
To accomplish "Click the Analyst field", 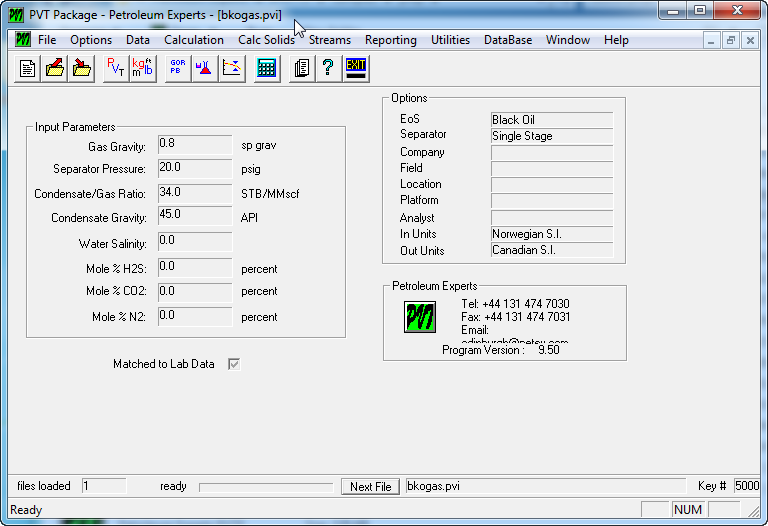I will [552, 218].
